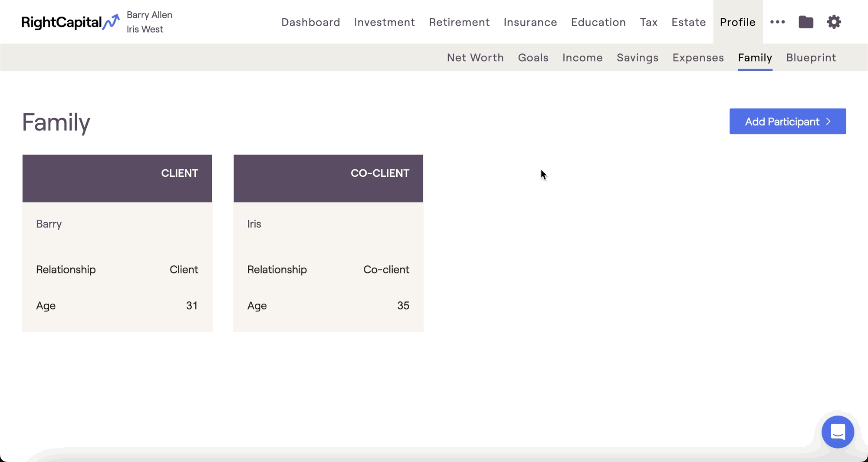Open the Retirement section
The height and width of the screenshot is (462, 868).
coord(459,22)
